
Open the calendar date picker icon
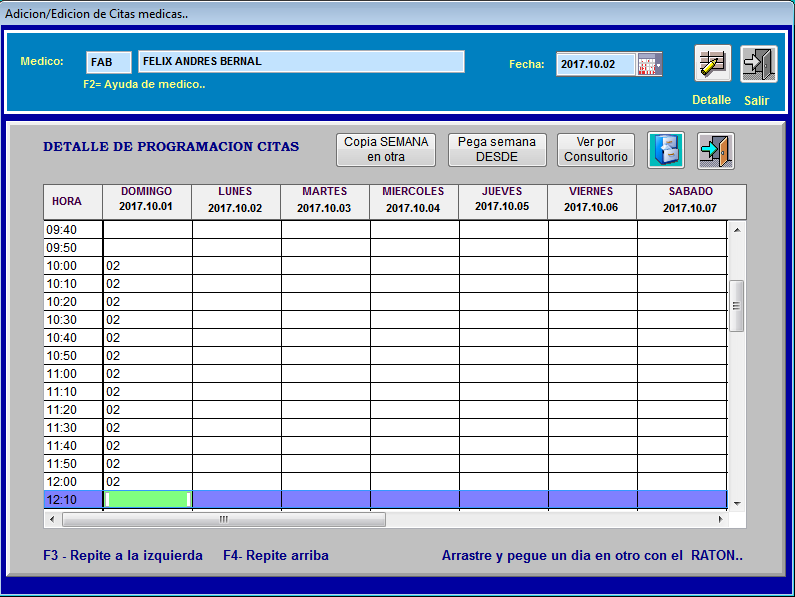[649, 64]
